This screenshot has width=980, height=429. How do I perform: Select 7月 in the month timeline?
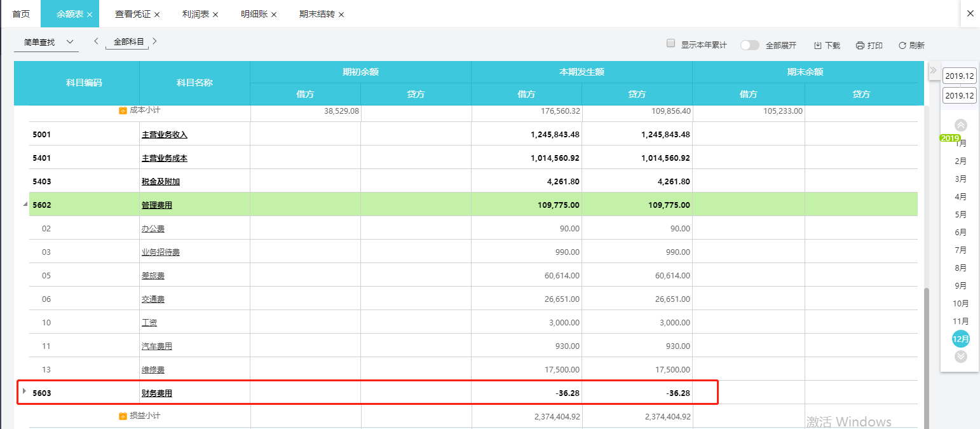[x=961, y=250]
